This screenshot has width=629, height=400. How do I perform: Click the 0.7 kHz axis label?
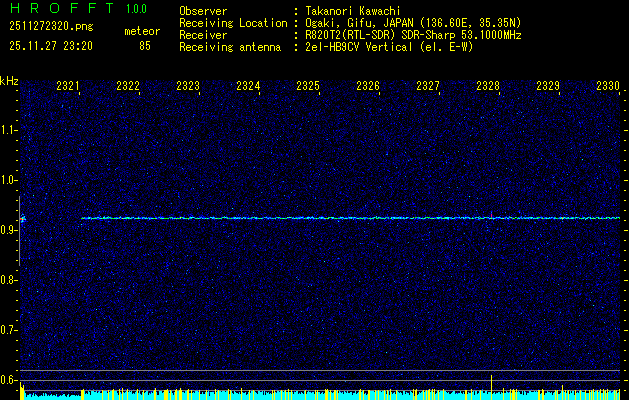click(x=9, y=330)
